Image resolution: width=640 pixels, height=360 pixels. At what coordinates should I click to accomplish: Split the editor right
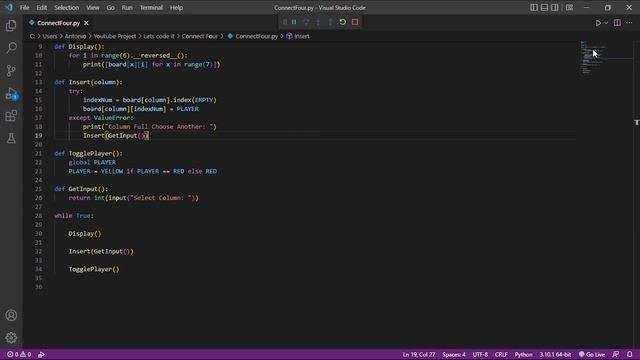tap(617, 23)
